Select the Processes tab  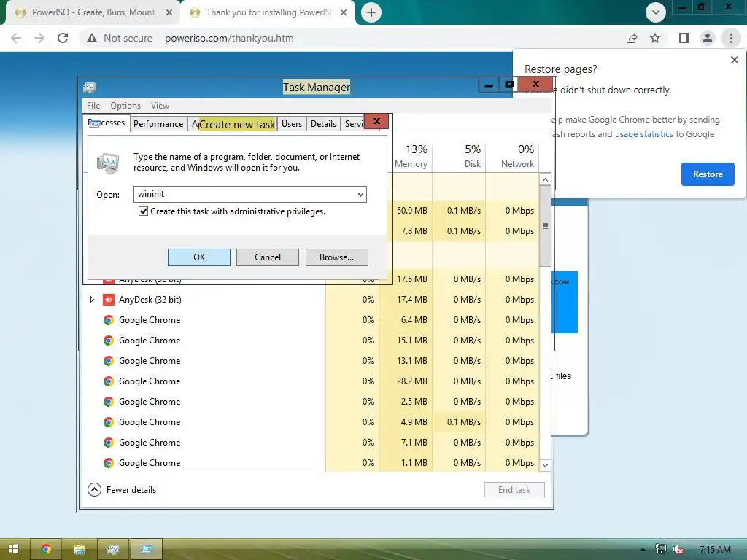(x=107, y=122)
